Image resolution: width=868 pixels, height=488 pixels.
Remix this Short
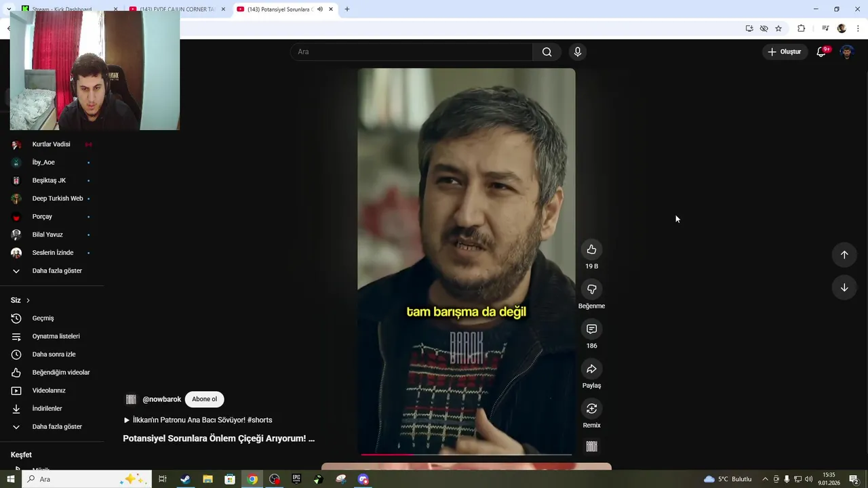(x=591, y=408)
